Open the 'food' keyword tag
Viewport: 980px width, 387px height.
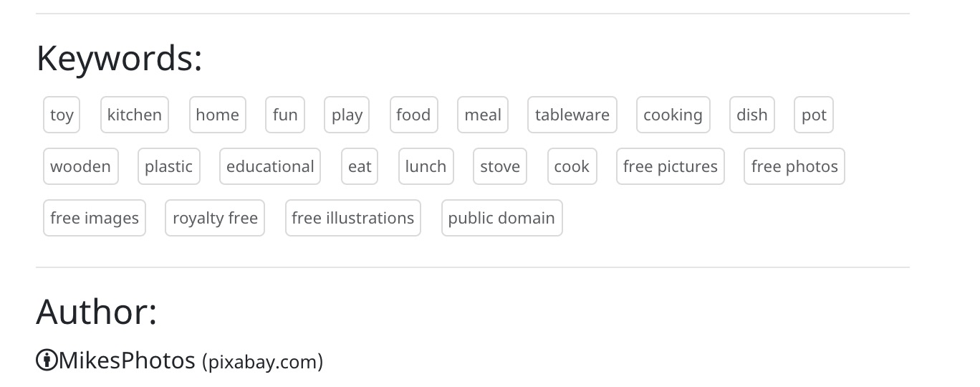[413, 115]
